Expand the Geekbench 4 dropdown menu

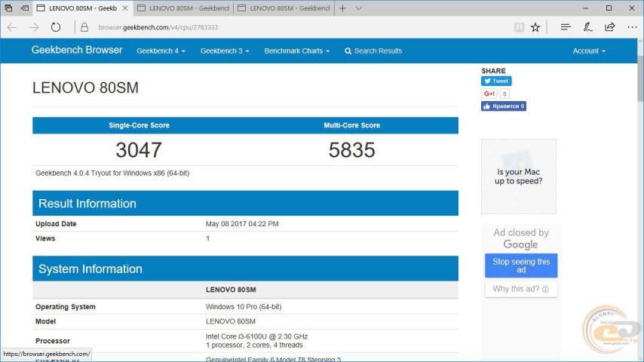(161, 51)
